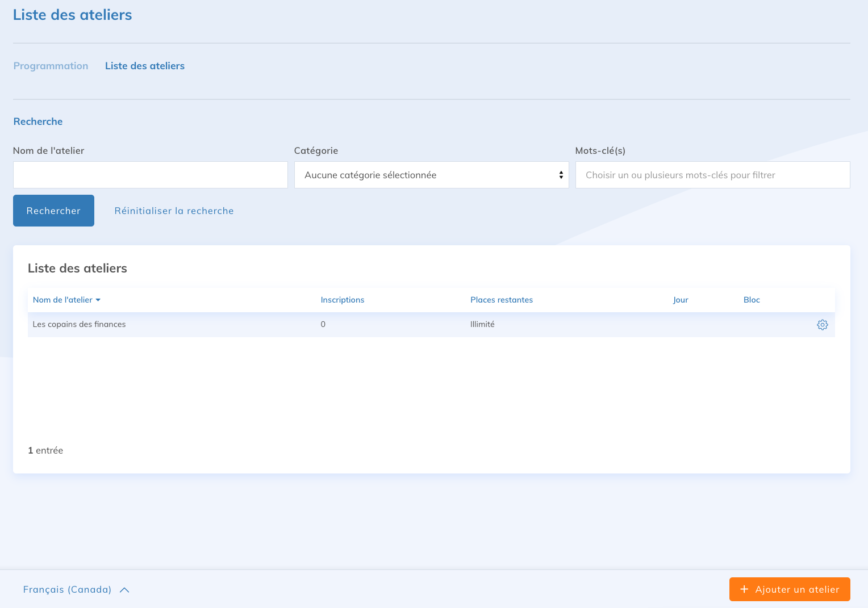
Task: Sort table by Bloc column
Action: click(x=751, y=300)
